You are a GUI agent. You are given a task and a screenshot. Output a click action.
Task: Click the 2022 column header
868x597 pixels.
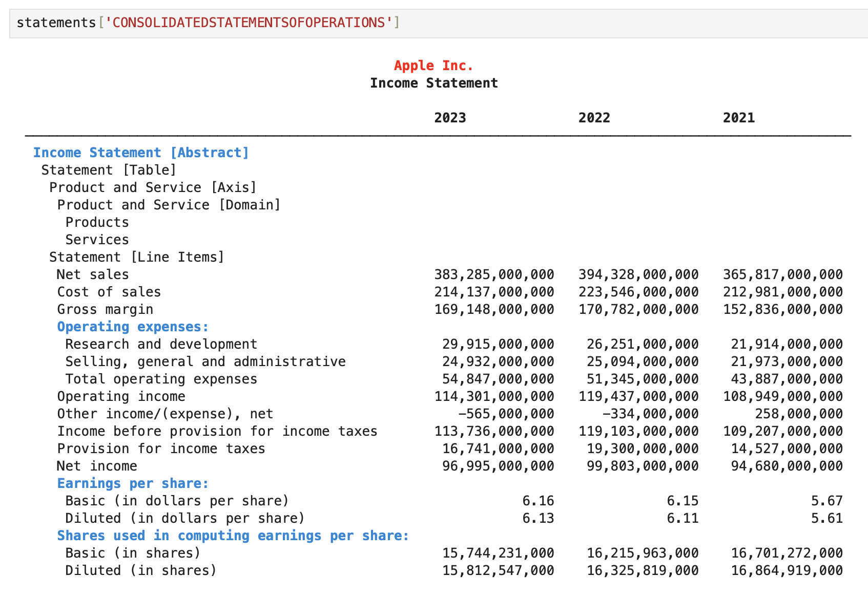[594, 118]
